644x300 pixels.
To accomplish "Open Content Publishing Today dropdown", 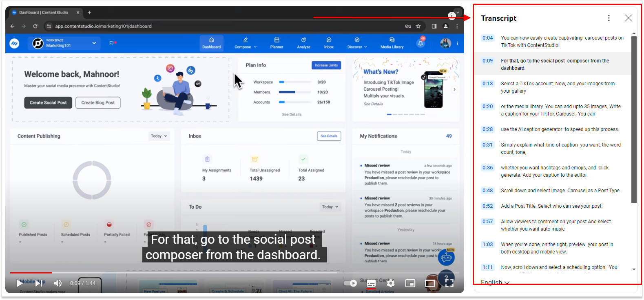I will pyautogui.click(x=159, y=136).
